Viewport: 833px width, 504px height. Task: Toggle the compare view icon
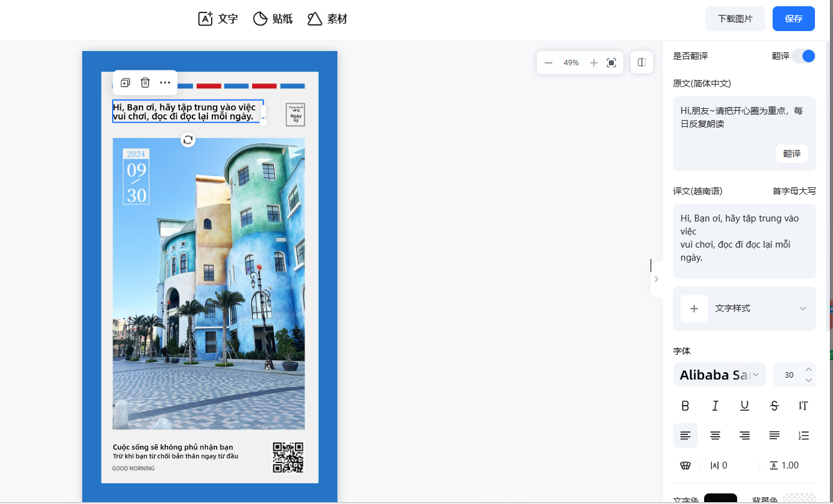(x=642, y=63)
